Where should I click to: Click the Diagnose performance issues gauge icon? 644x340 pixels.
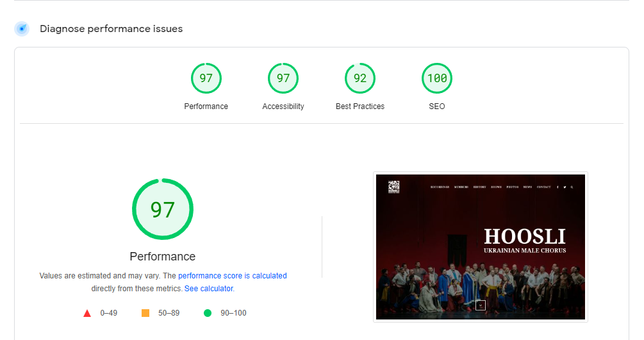22,29
